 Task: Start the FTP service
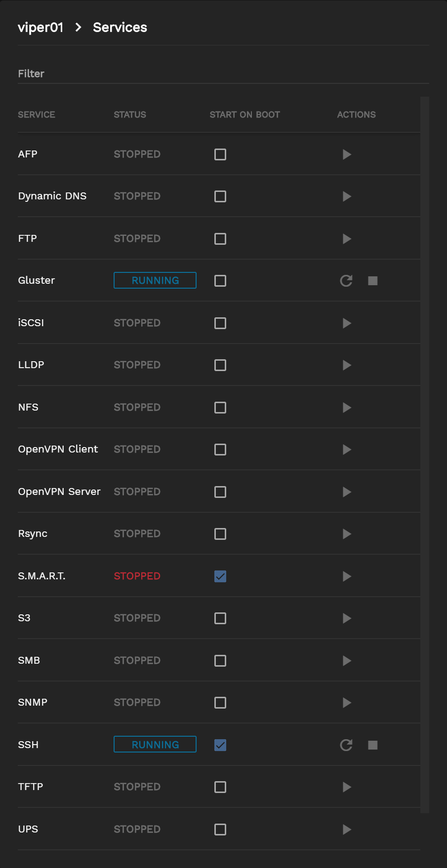(347, 239)
